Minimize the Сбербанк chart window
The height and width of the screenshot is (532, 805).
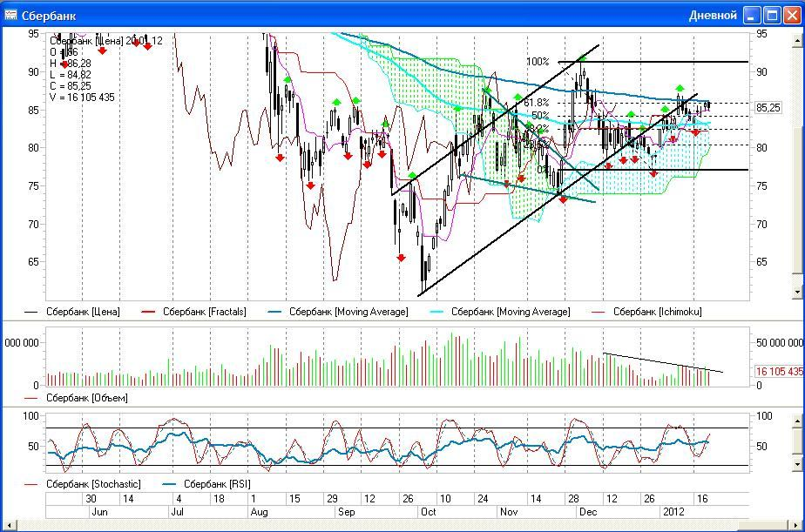(752, 16)
